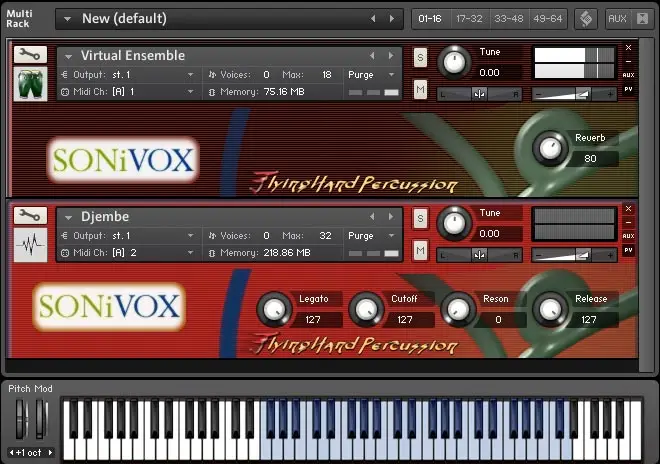Load next instrument for Djembe
660x464 pixels.
[391, 216]
